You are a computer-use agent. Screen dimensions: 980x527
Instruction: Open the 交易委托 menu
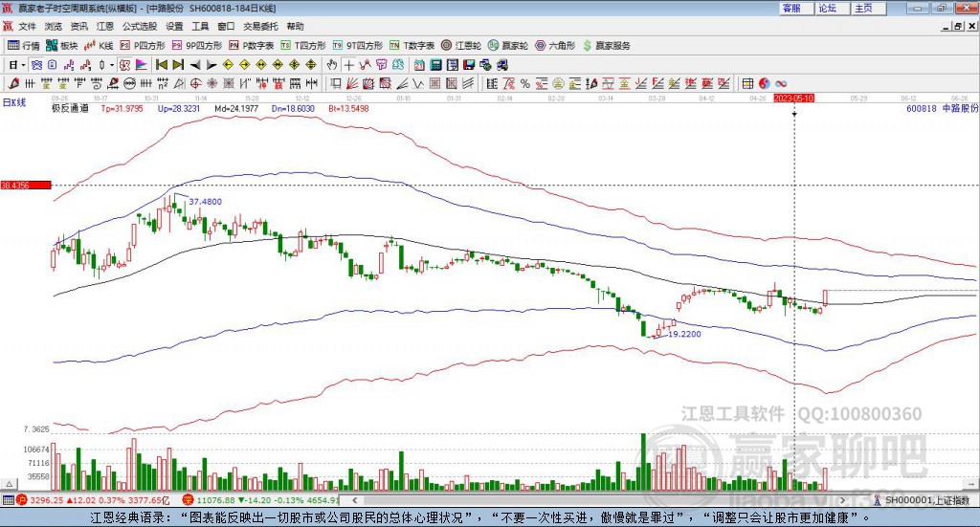pos(260,26)
